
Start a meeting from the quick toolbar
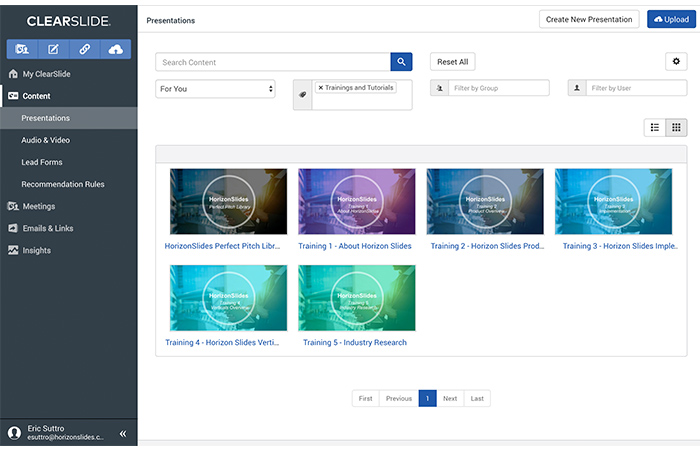point(22,49)
